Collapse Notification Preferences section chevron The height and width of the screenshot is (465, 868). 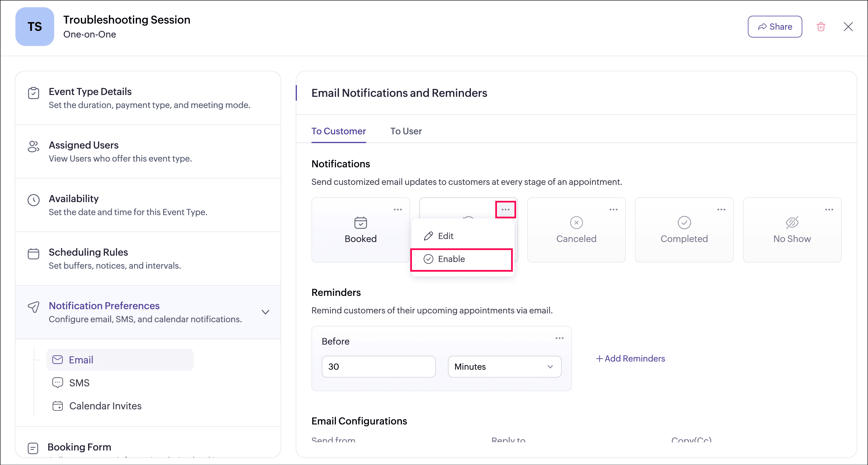click(265, 312)
